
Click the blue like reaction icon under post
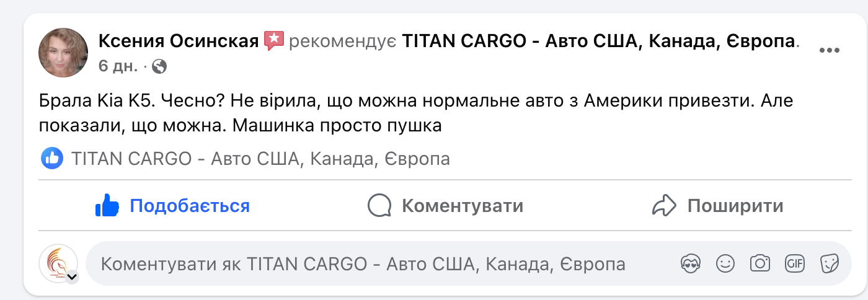(52, 159)
